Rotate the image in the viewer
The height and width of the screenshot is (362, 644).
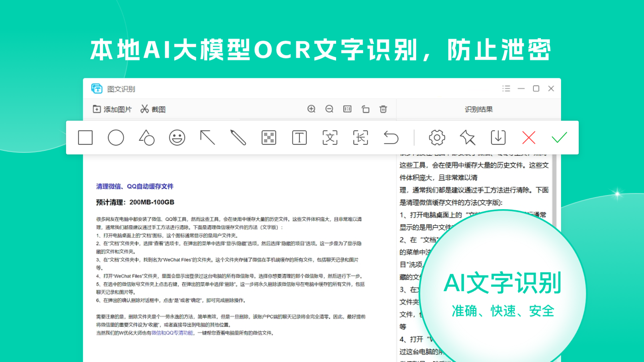pos(365,109)
